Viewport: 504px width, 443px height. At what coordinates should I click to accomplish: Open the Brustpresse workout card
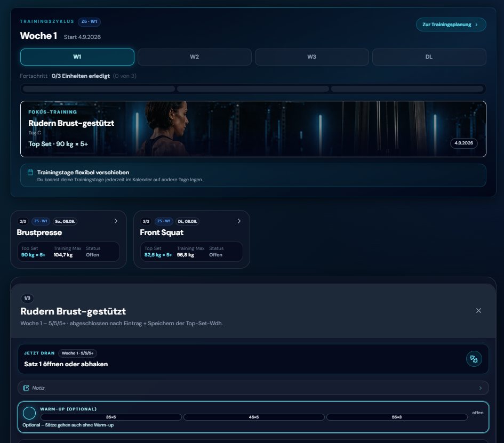pyautogui.click(x=68, y=239)
